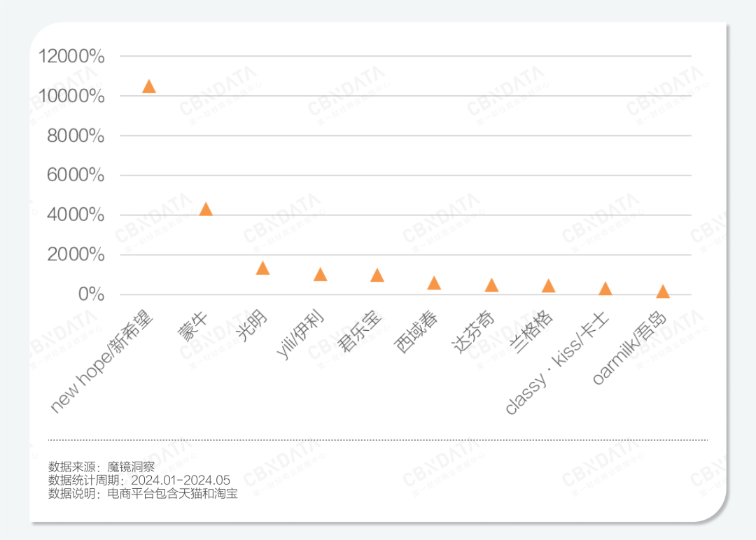Select the 蒙牛 orange triangle marker

205,209
